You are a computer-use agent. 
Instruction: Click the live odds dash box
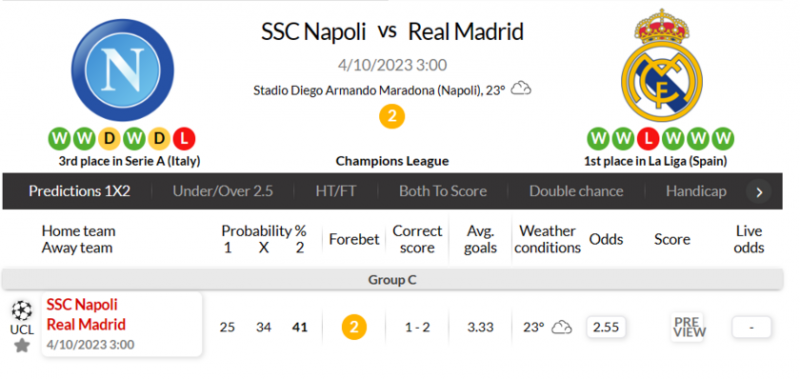751,327
